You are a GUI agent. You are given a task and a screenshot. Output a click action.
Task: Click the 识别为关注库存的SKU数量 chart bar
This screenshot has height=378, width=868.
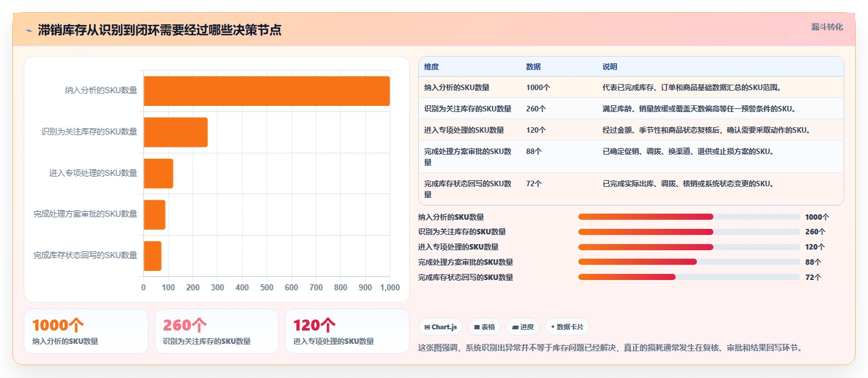click(175, 132)
